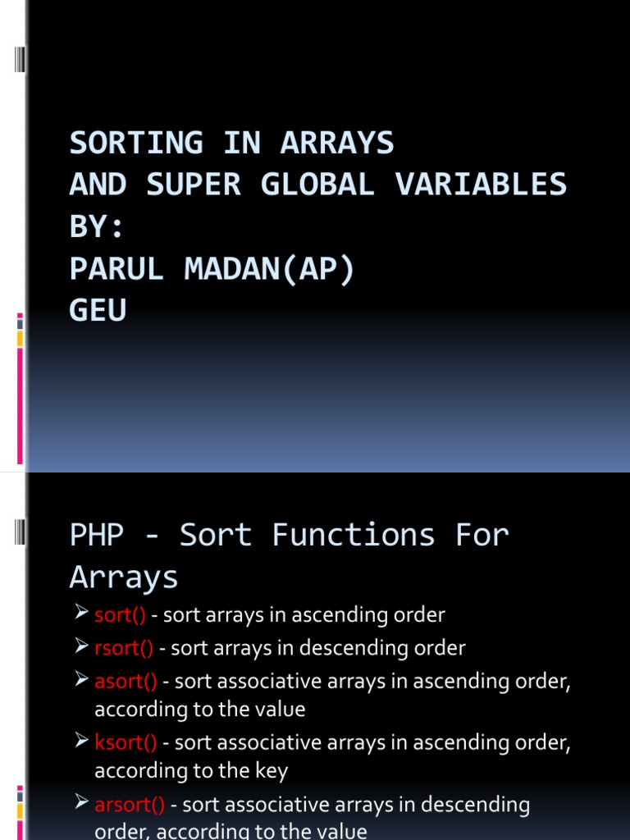Click the arrow bullet before asort()
Viewport: 630px width, 840px height.
[80, 680]
